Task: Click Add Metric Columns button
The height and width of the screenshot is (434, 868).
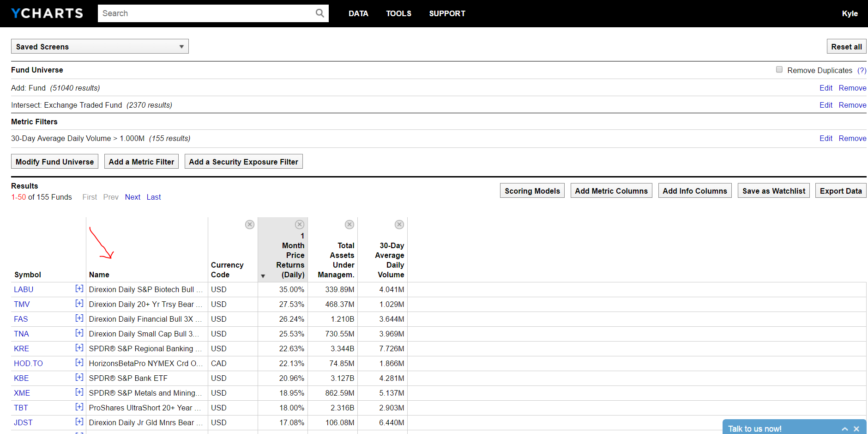Action: 611,190
